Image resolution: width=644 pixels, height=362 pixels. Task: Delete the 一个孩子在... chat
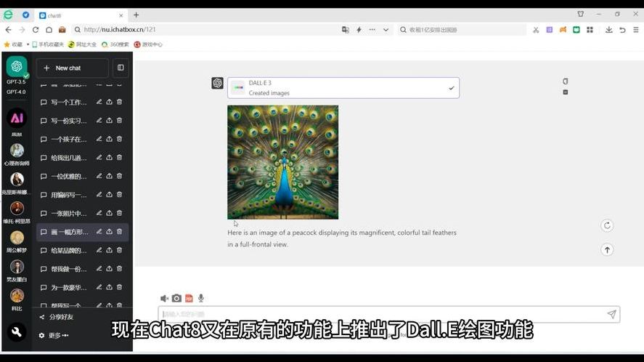[120, 139]
